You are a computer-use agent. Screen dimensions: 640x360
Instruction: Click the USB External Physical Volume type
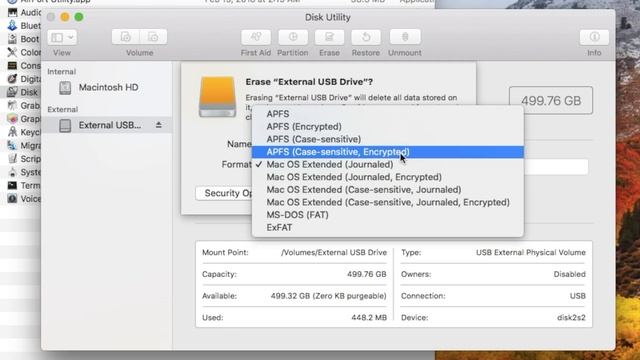tap(531, 253)
